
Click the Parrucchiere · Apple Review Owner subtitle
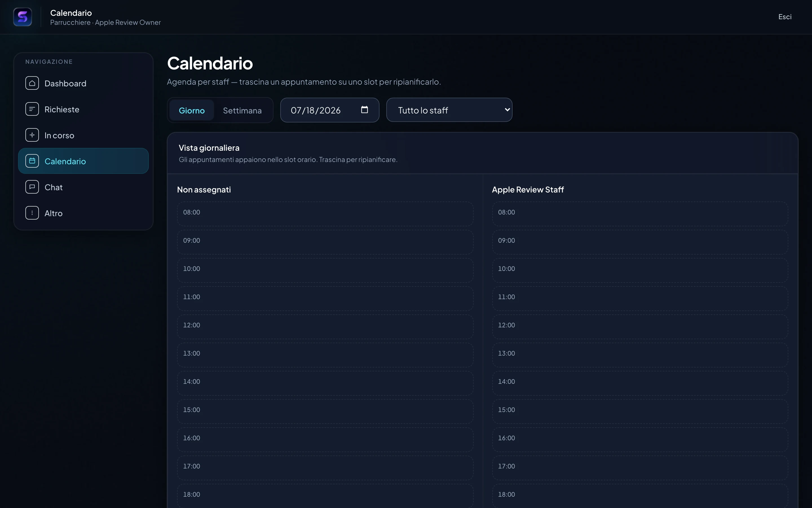click(105, 23)
